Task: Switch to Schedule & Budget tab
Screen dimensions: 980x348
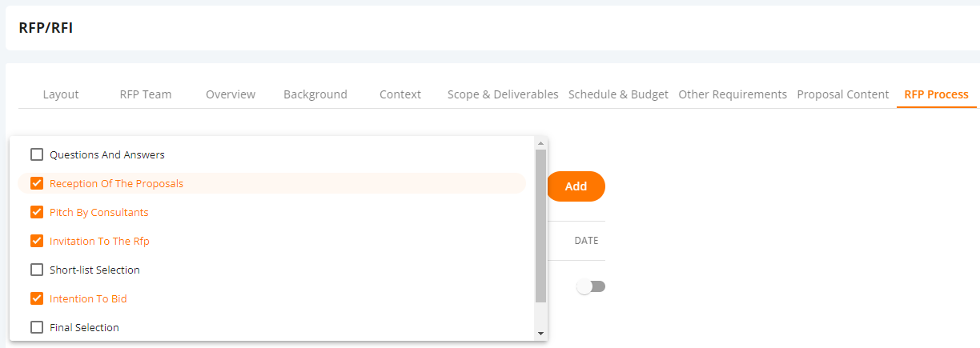Action: [x=618, y=94]
